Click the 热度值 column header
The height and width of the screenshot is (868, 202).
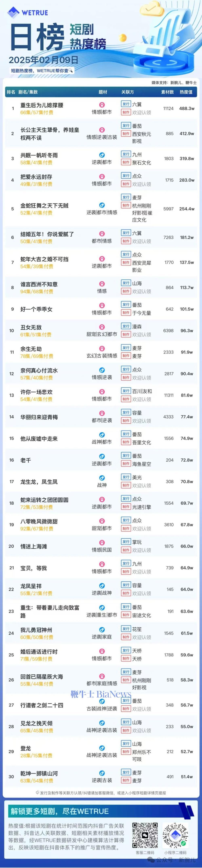(x=186, y=92)
